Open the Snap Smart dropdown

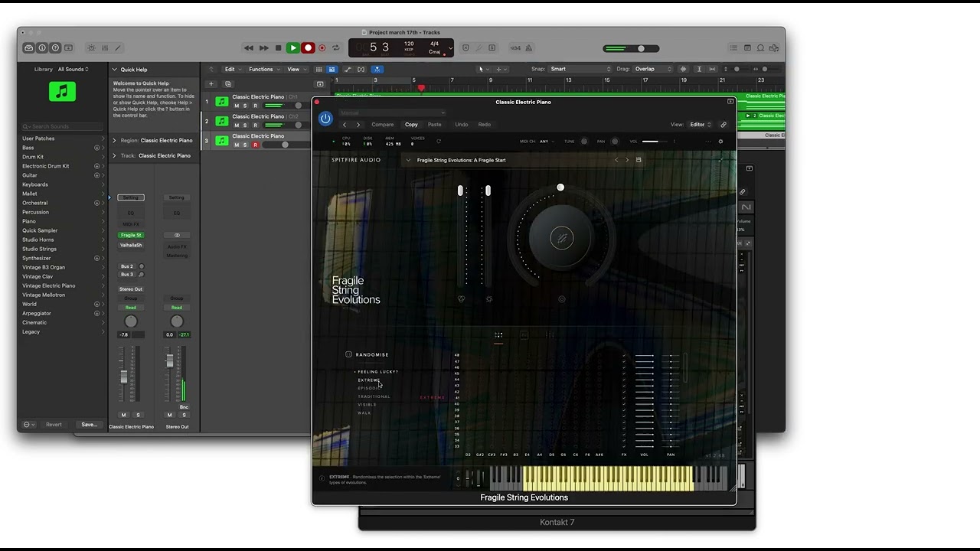tap(580, 70)
